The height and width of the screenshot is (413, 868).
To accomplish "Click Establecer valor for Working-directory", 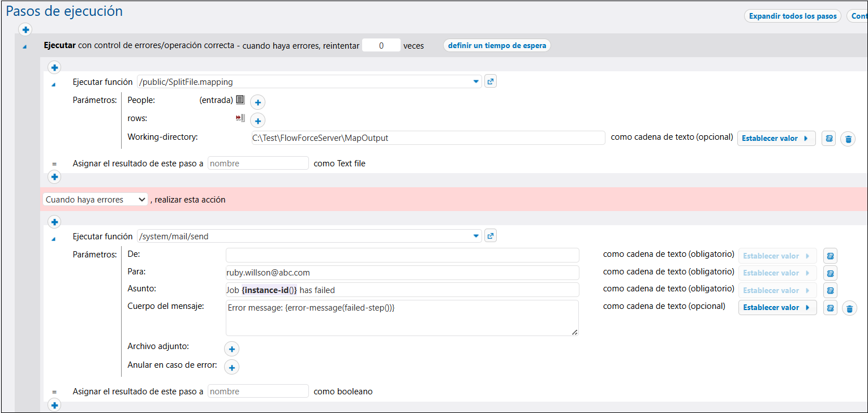I will (x=776, y=138).
